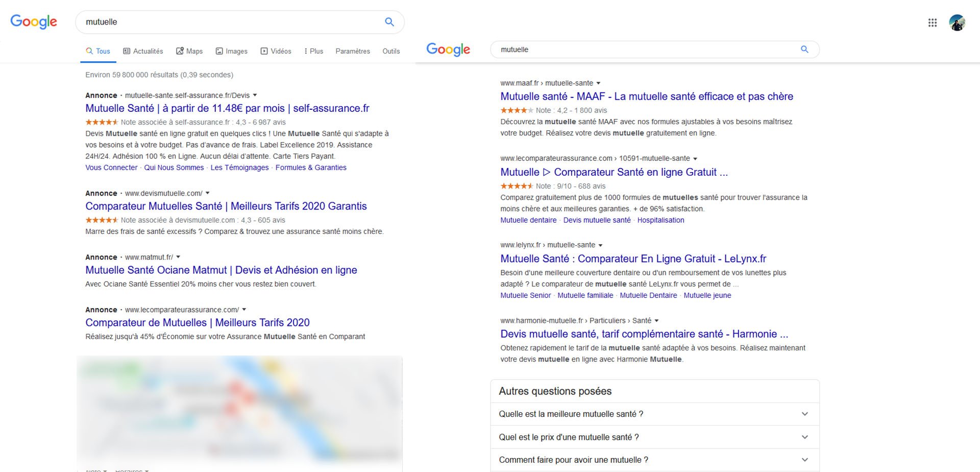Expand "Quel est le prix d'une mutuelle santé ?"
Image resolution: width=980 pixels, height=472 pixels.
[654, 437]
